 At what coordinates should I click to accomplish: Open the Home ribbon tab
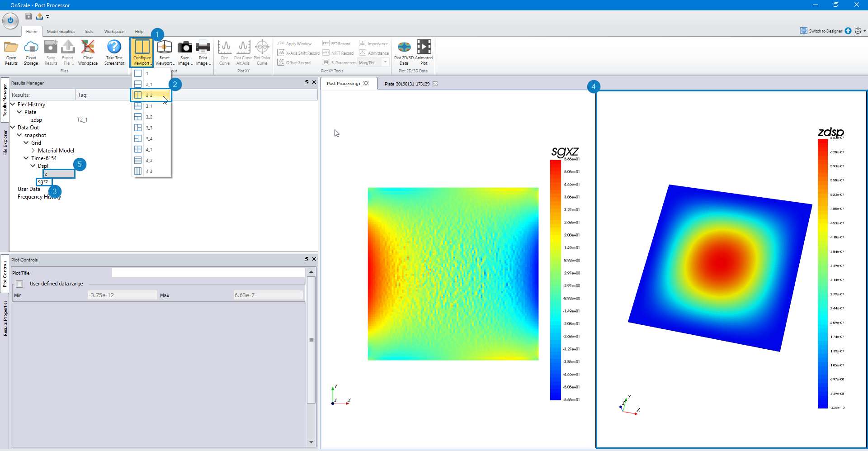pyautogui.click(x=32, y=32)
